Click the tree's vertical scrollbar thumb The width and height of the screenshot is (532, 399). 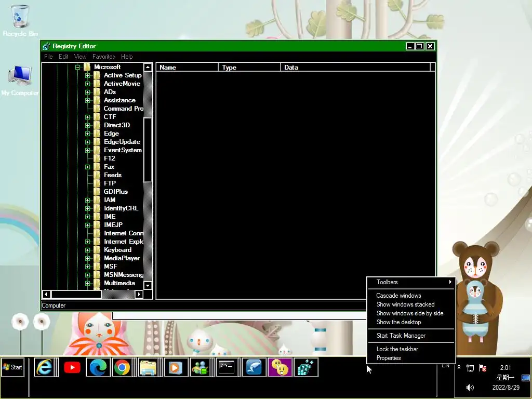[x=148, y=150]
